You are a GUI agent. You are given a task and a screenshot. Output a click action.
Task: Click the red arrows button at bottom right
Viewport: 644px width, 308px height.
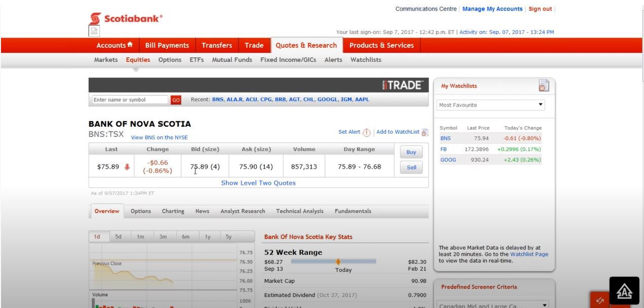[x=600, y=300]
